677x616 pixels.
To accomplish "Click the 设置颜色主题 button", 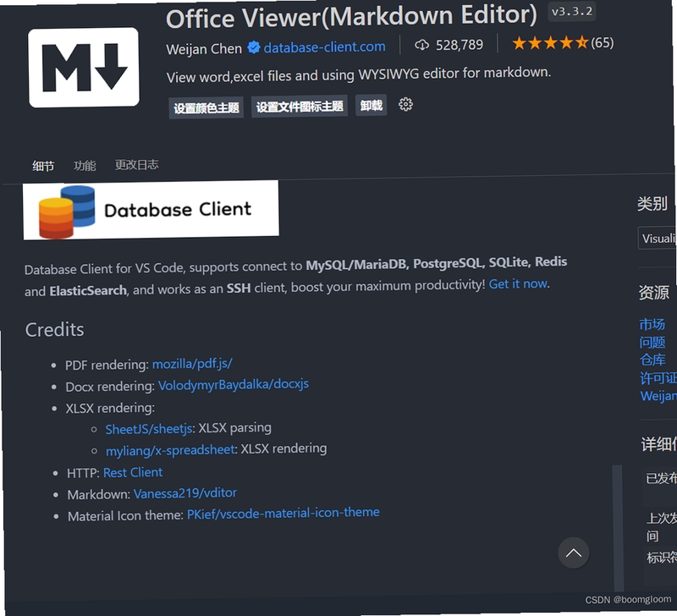I will (206, 108).
